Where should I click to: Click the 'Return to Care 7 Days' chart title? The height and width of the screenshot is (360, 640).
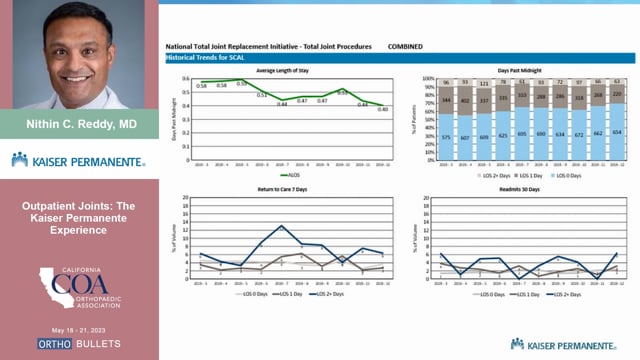[x=282, y=189]
